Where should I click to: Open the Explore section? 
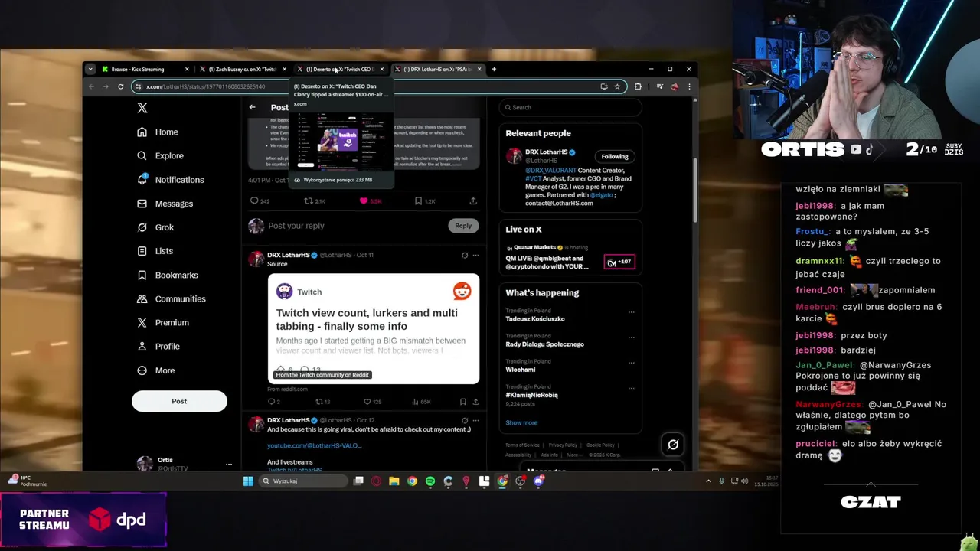161,155
